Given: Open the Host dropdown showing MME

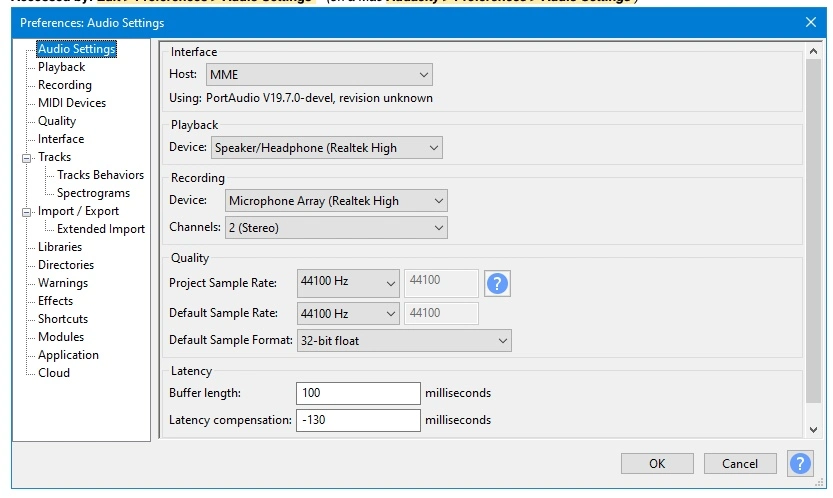Looking at the screenshot, I should click(319, 75).
